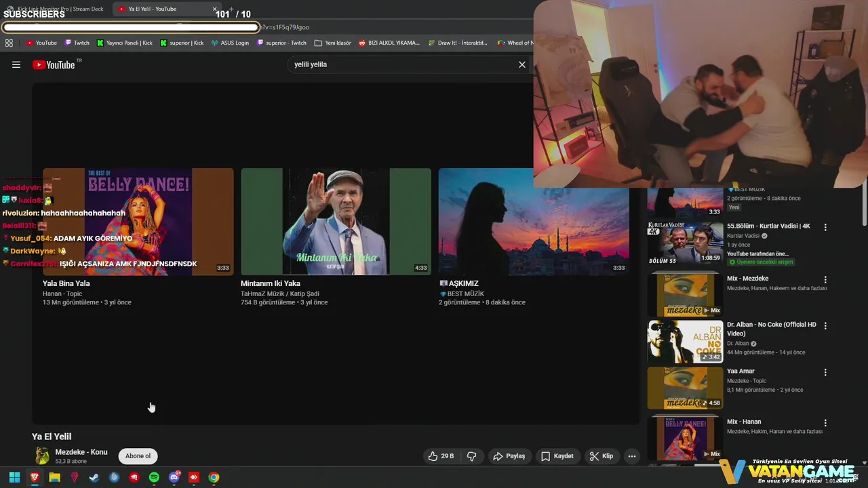
Task: Create a clip with Klip button
Action: (601, 456)
